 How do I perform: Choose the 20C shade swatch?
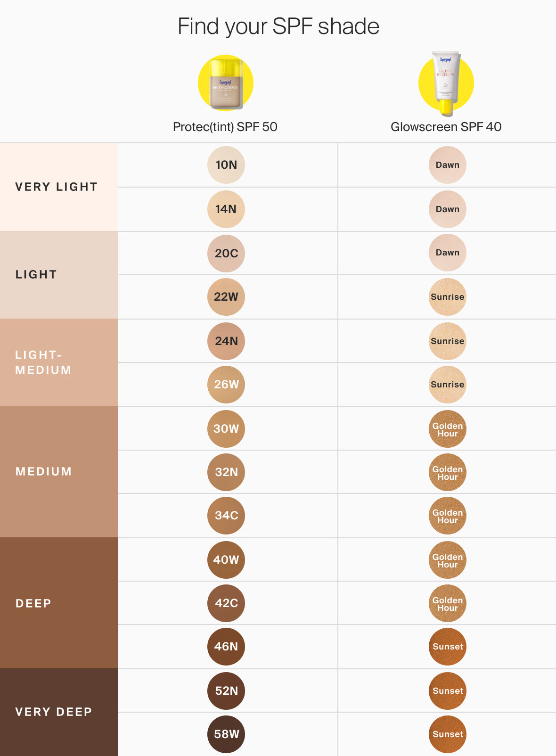click(226, 254)
